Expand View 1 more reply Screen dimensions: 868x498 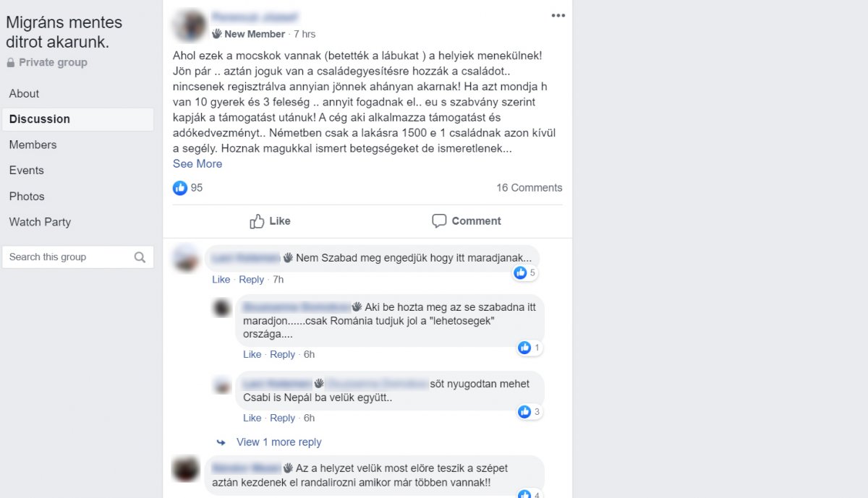[279, 442]
